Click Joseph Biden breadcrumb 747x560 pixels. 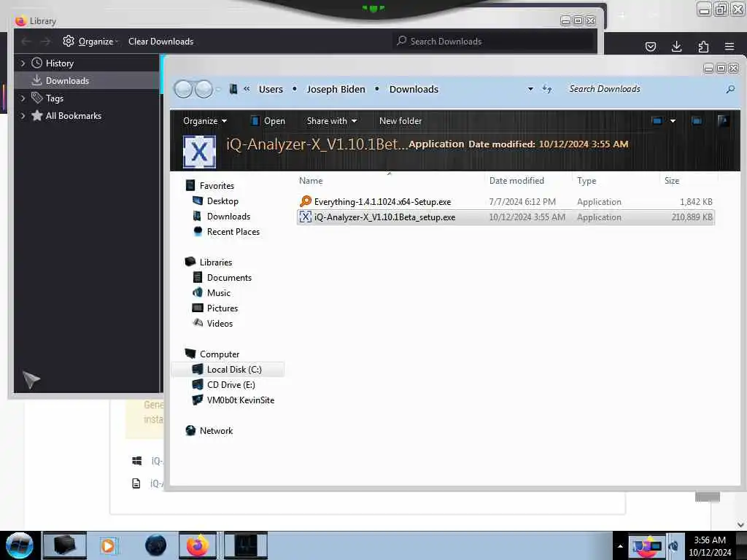[336, 89]
